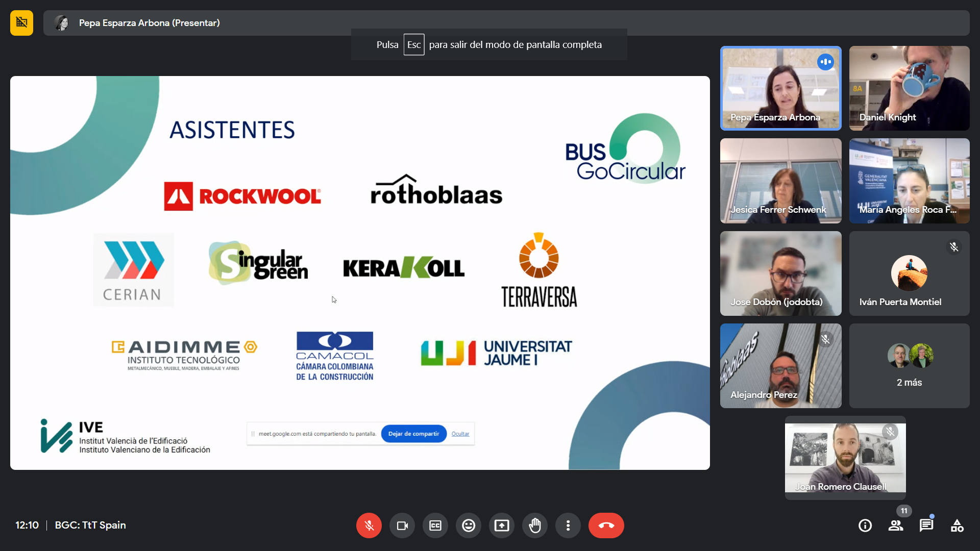Click speaking indicator on Pepa's tile
This screenshot has height=551, width=980.
[825, 62]
